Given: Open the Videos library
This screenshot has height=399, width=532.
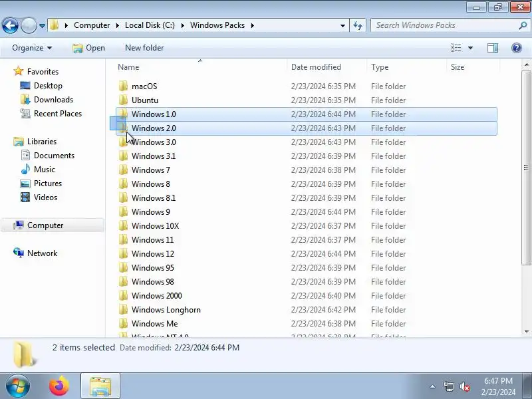Looking at the screenshot, I should click(x=39, y=197).
